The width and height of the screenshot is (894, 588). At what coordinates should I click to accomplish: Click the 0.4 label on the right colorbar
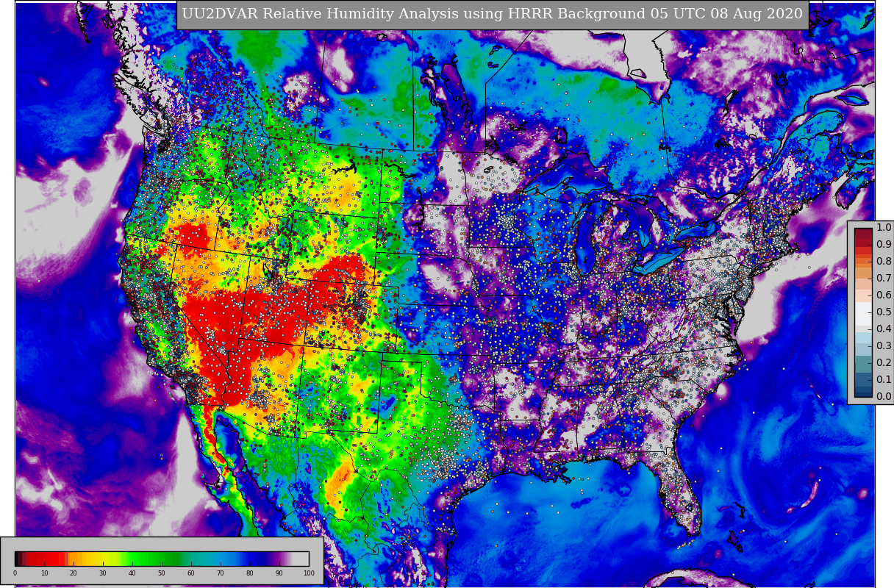click(884, 329)
